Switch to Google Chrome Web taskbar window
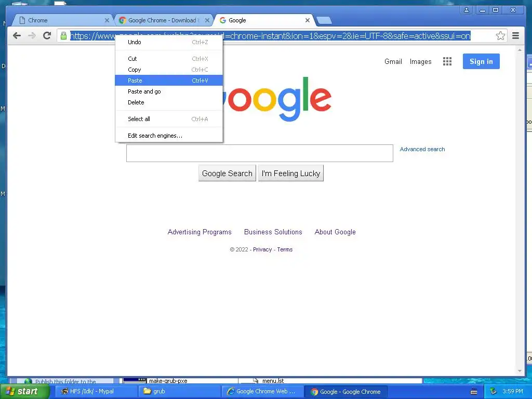This screenshot has width=532, height=399. 262,391
